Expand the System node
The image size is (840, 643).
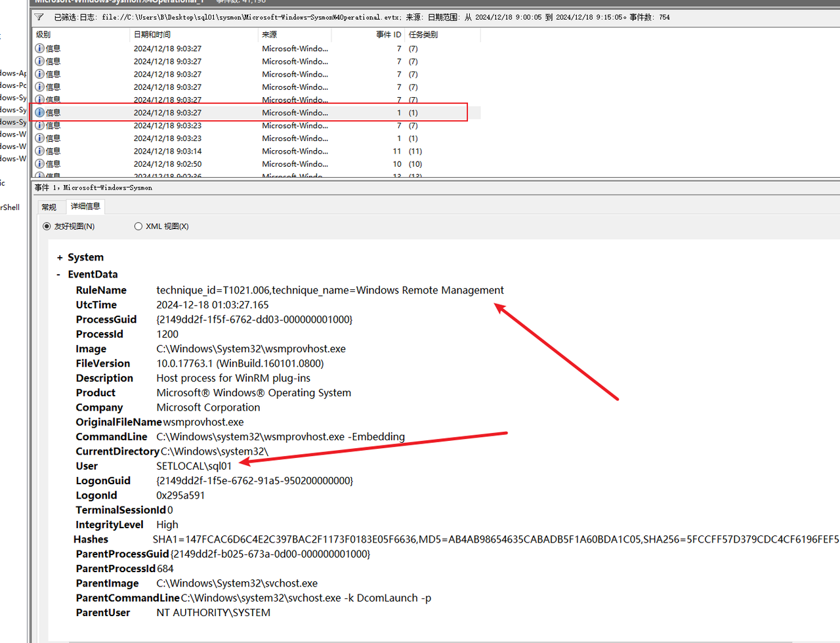(x=60, y=258)
